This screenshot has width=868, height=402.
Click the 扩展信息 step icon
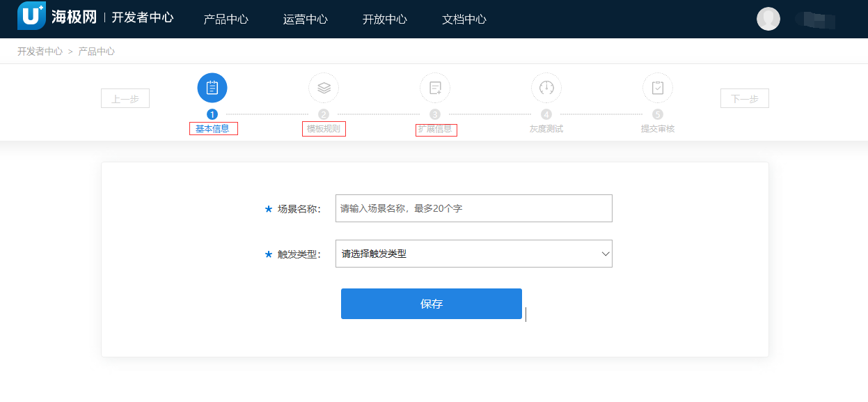tap(435, 88)
